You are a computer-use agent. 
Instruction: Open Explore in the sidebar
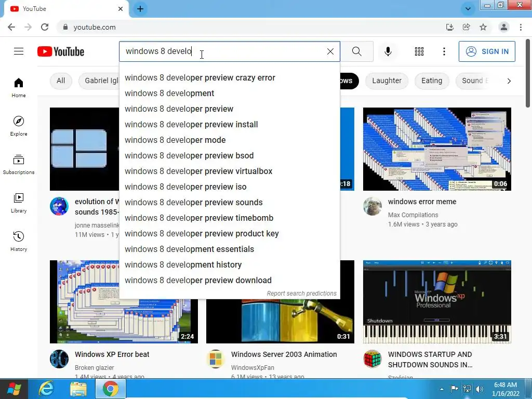pos(19,126)
